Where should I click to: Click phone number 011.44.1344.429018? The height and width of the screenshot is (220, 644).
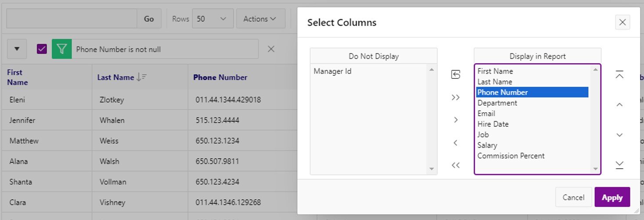(x=228, y=99)
